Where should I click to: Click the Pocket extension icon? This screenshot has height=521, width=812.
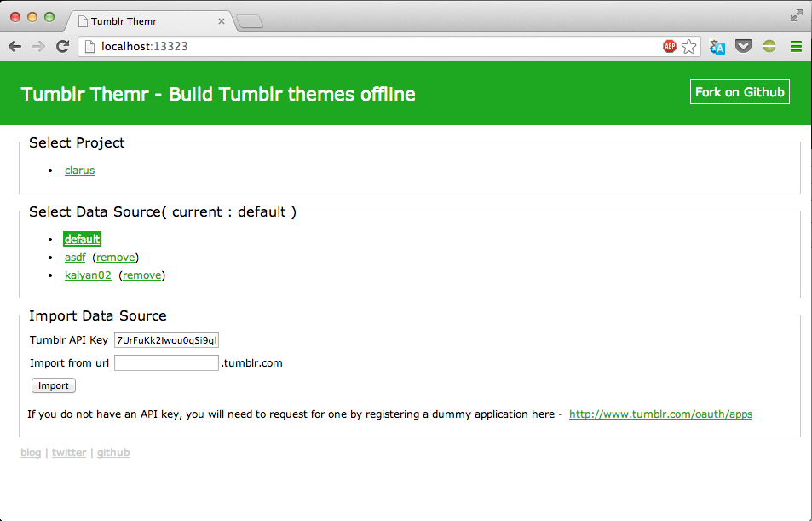click(743, 47)
